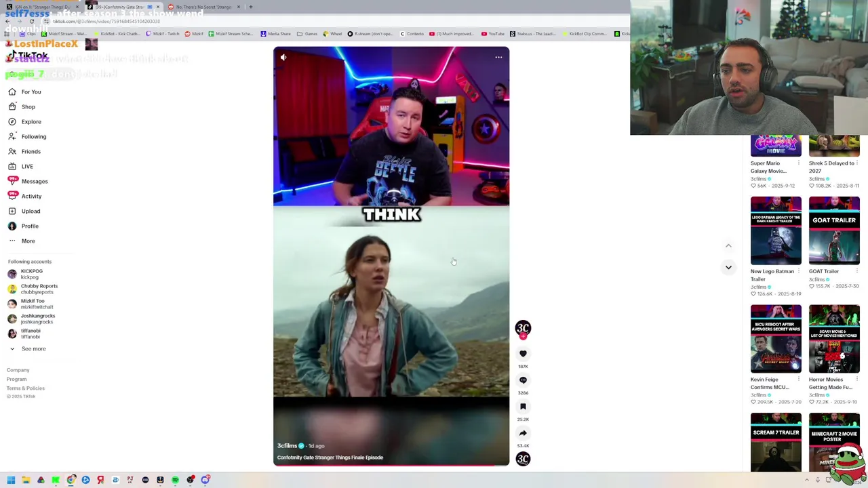
Task: Open GOAT Trailer video thumbnail
Action: pyautogui.click(x=834, y=230)
